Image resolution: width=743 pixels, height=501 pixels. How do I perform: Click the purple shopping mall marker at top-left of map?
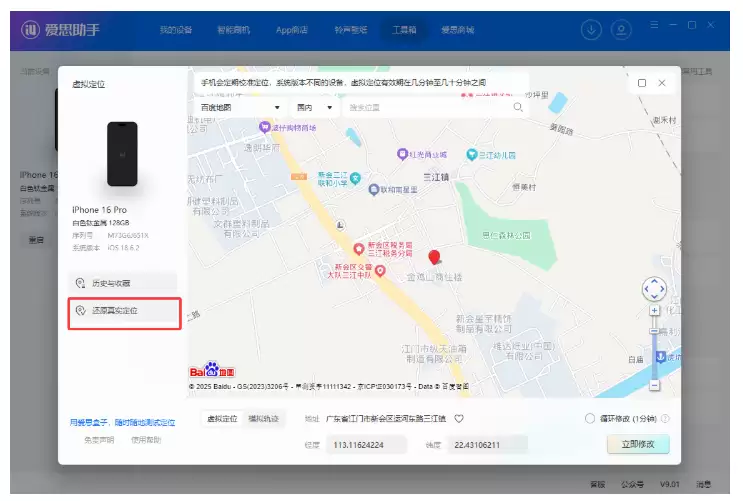(264, 127)
